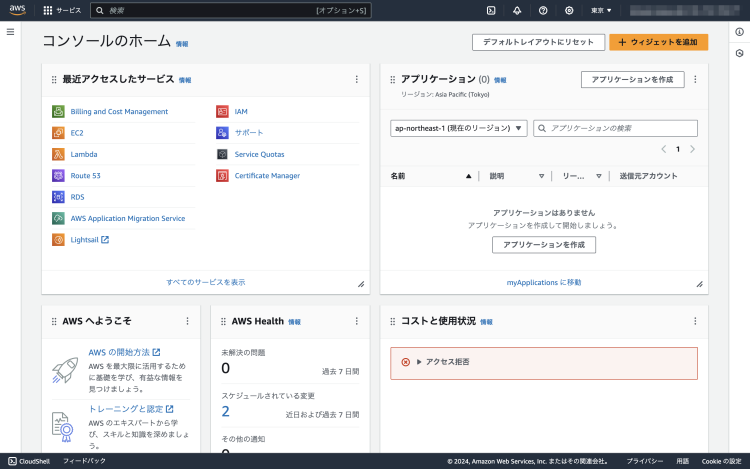Go to previous page of applications
The image size is (750, 469).
click(664, 149)
